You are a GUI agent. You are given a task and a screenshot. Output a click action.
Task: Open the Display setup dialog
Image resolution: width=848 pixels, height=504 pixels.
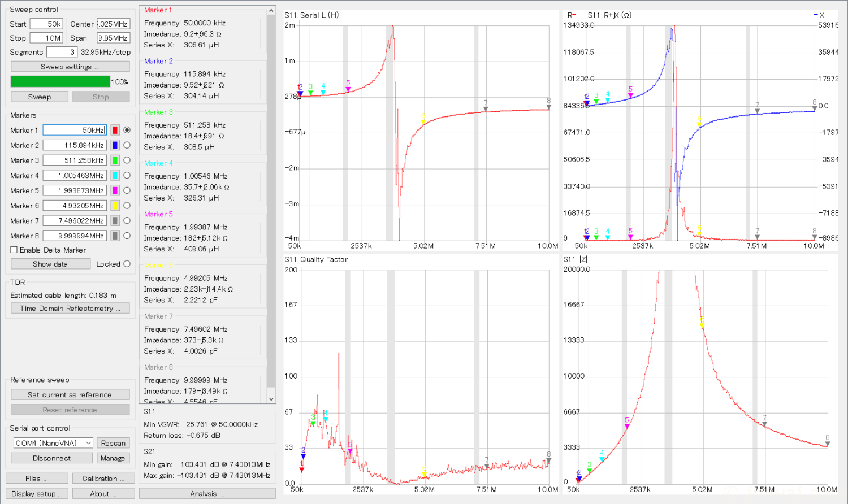[37, 494]
